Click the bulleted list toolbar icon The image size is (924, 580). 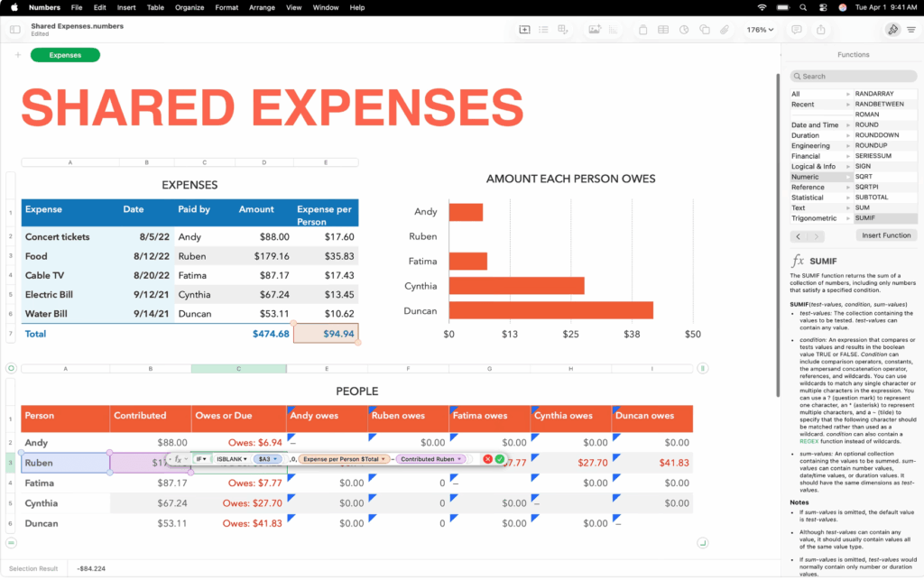coord(543,30)
